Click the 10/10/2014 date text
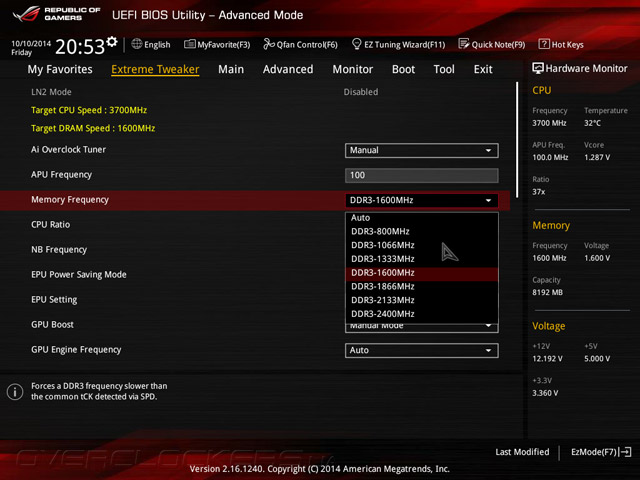 click(31, 43)
